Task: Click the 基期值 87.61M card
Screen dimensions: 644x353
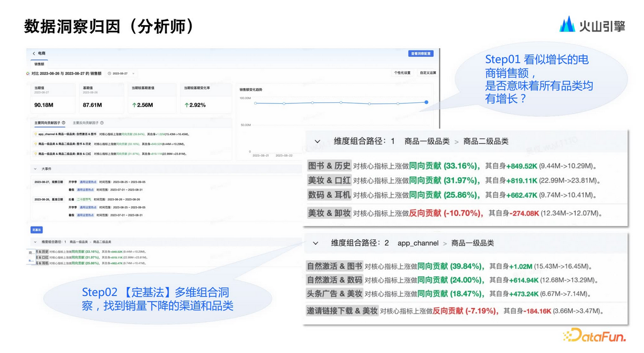Action: pyautogui.click(x=101, y=98)
